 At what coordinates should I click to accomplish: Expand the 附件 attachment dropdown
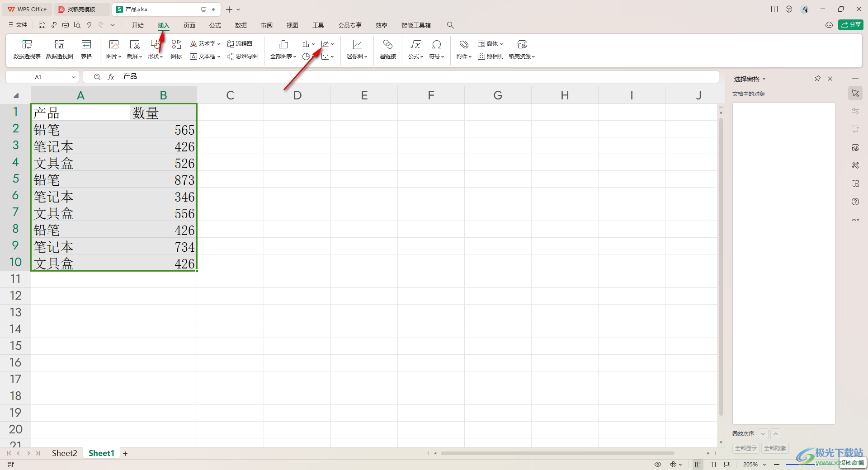(470, 57)
